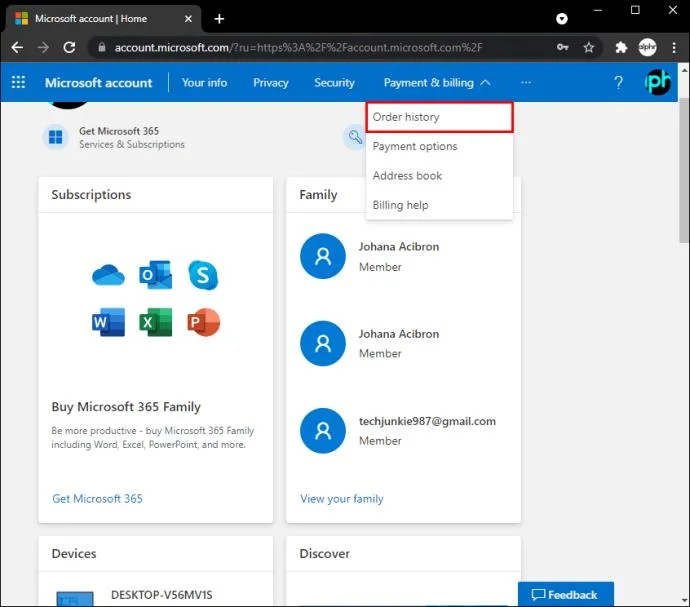
Task: Click the PowerPoint icon
Action: [x=203, y=322]
